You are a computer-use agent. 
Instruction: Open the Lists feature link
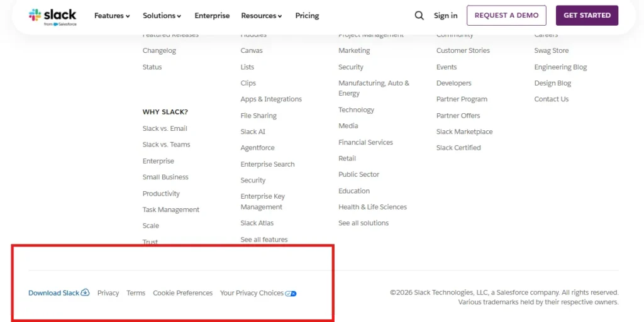click(247, 67)
